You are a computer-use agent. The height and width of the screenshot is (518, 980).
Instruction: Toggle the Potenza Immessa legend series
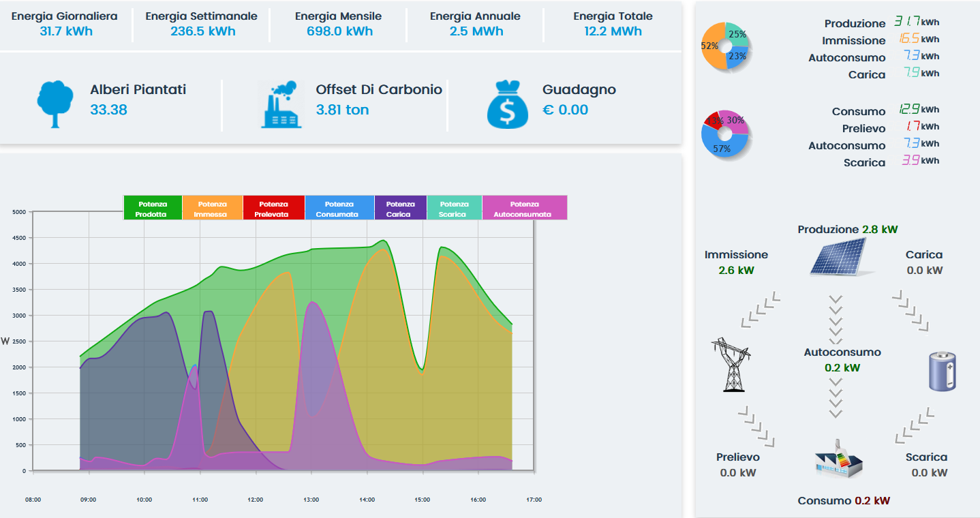[213, 209]
